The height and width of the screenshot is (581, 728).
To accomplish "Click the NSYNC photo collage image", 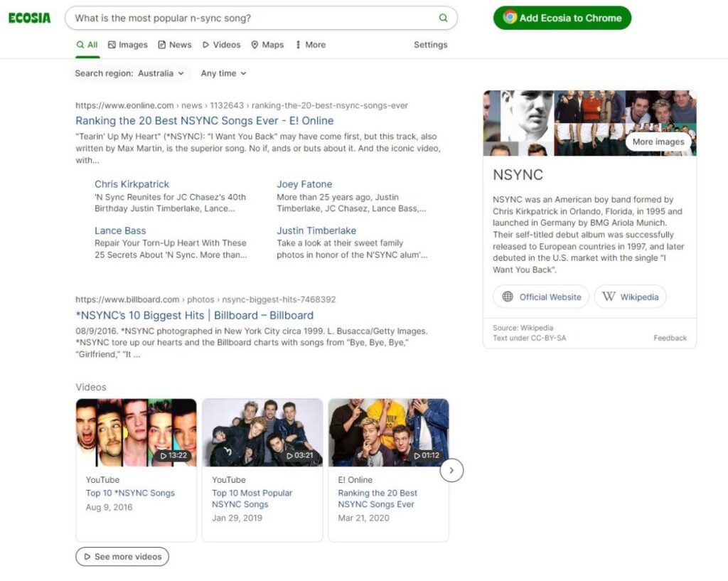I will coord(589,123).
